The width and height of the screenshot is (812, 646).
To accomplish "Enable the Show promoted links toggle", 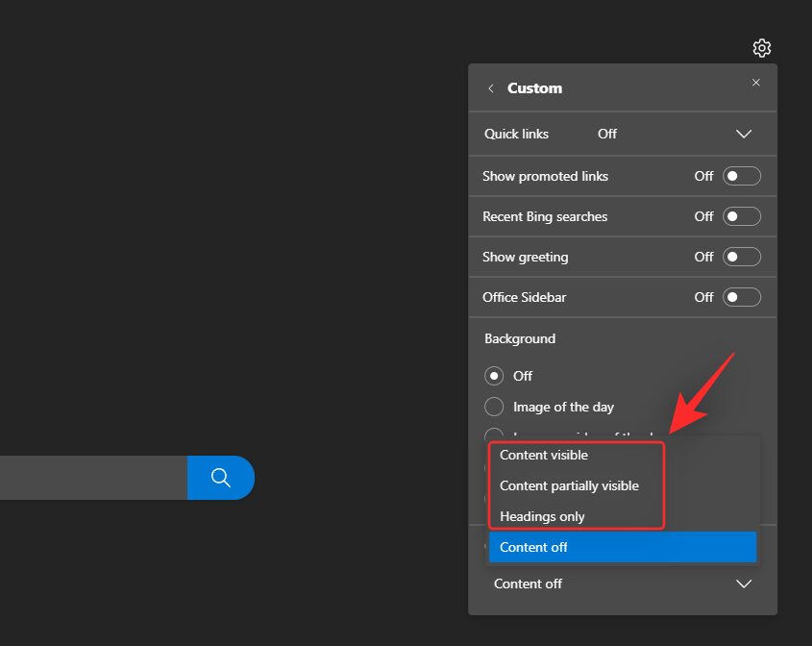I will click(x=741, y=176).
